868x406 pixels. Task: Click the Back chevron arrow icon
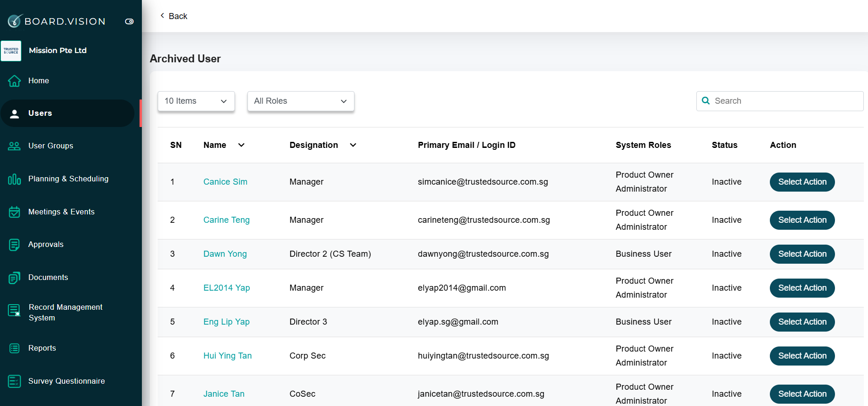point(162,16)
